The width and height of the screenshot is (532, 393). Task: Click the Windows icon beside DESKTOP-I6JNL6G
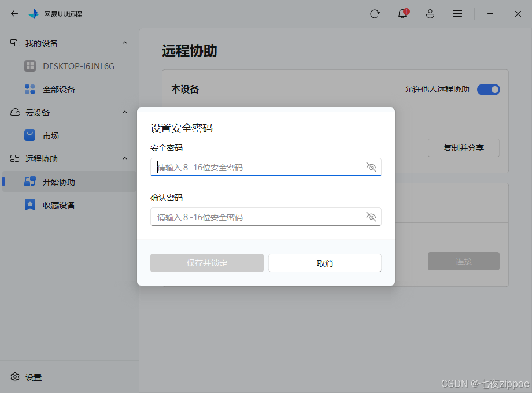[30, 66]
